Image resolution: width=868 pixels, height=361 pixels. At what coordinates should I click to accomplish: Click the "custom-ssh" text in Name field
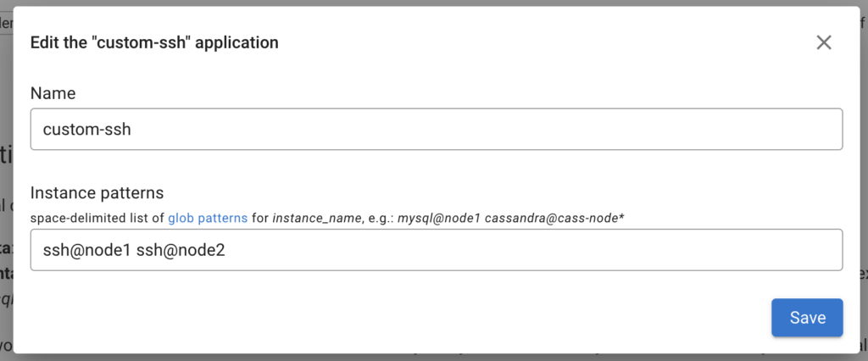pos(87,130)
